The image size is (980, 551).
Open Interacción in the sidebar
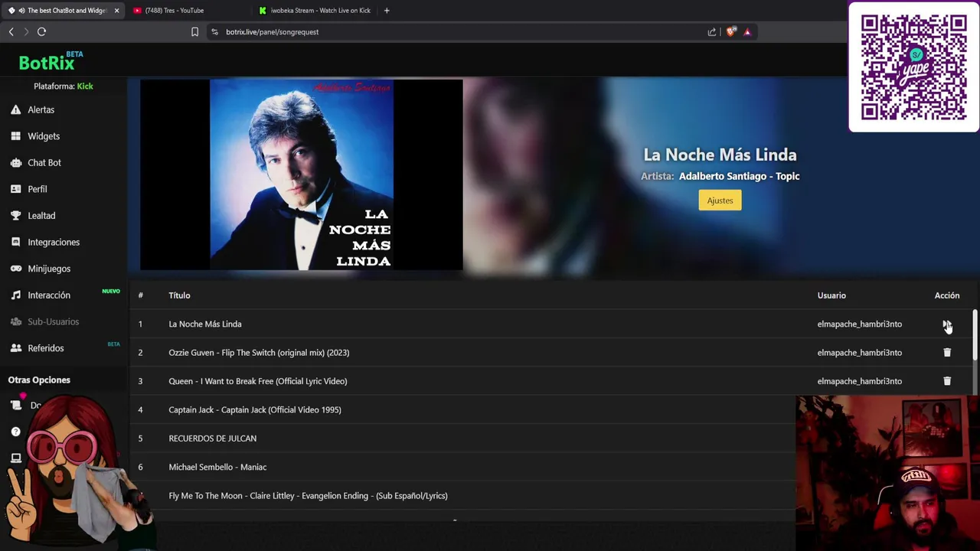tap(49, 295)
